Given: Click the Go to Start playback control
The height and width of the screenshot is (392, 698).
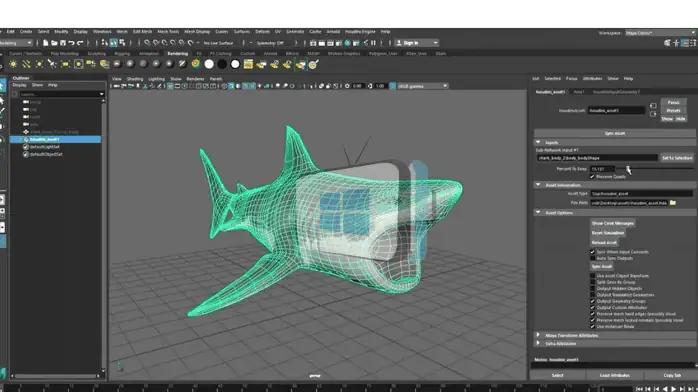Looking at the screenshot, I should (640, 389).
